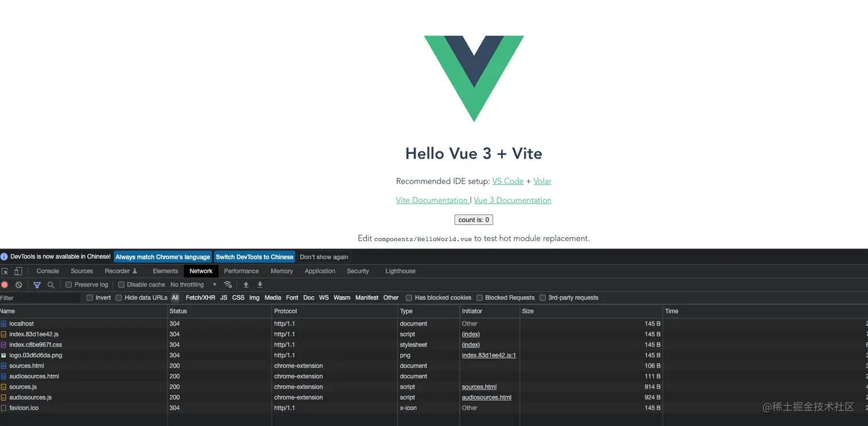868x426 pixels.
Task: Click the favicon.ico file icon
Action: tap(3, 408)
